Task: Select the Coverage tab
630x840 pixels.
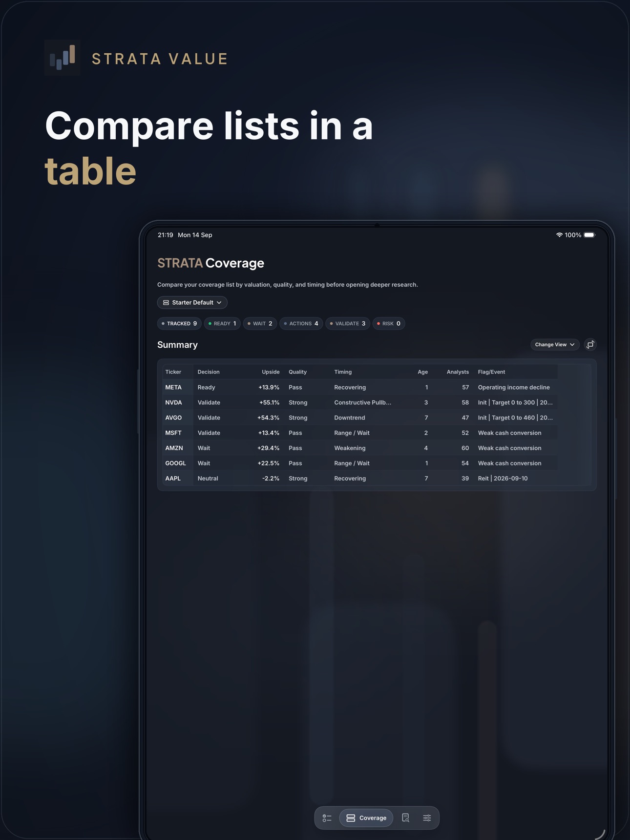Action: [x=366, y=818]
